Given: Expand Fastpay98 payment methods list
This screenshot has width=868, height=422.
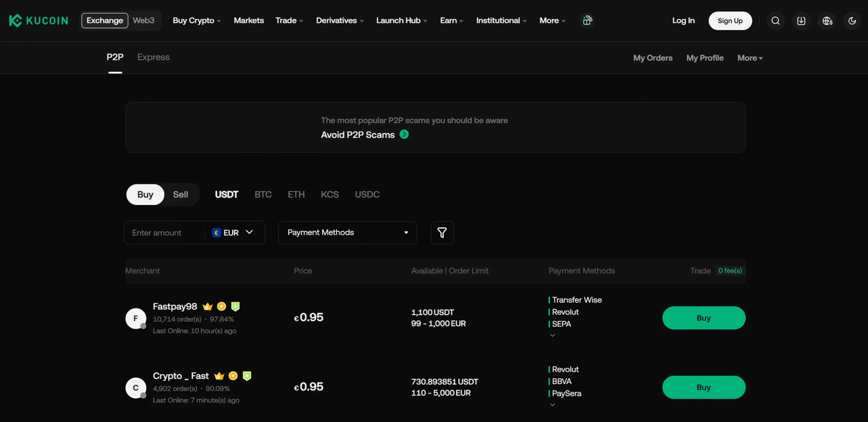Looking at the screenshot, I should 552,335.
